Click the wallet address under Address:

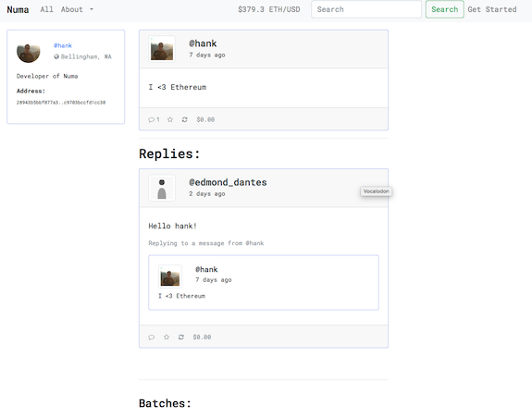point(61,103)
